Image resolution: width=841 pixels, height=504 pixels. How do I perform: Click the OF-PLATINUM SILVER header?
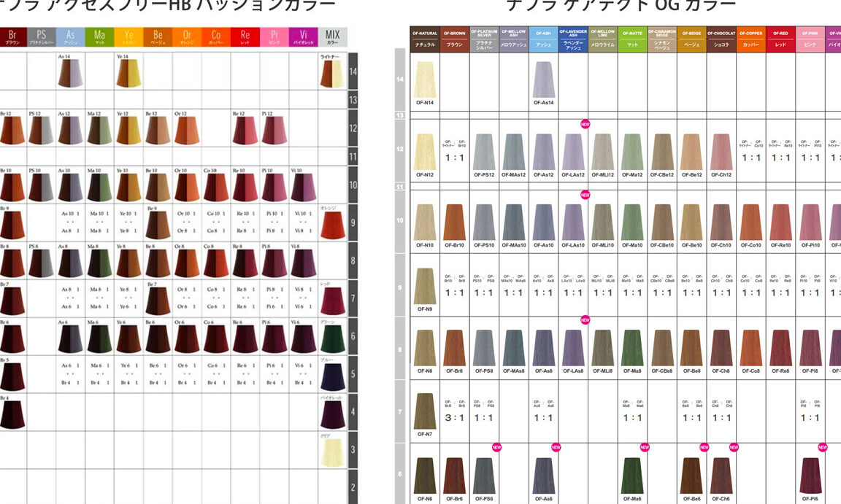tap(484, 39)
